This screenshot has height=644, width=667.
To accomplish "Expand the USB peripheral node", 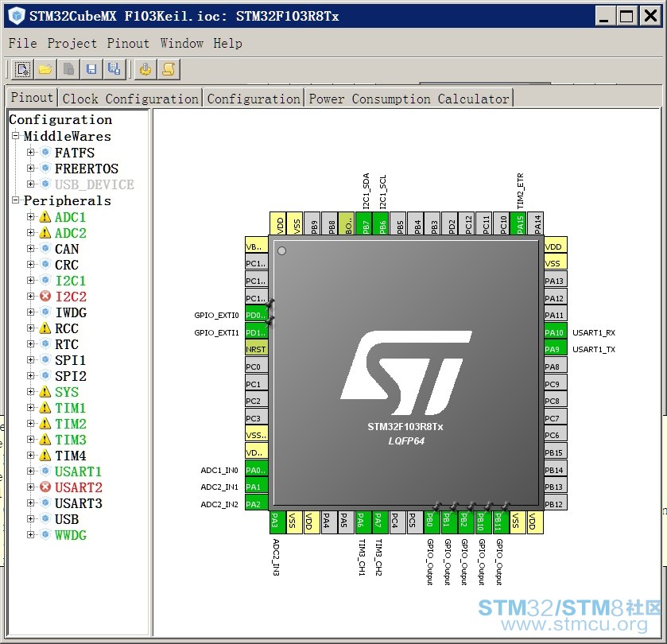I will (31, 518).
